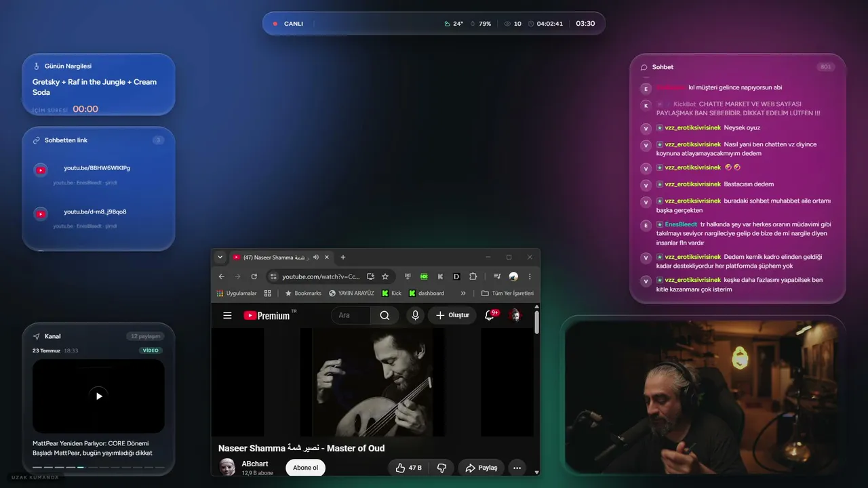The width and height of the screenshot is (868, 488).
Task: Open the youtu.be/BBHW6WIKlPg chat link
Action: click(97, 168)
